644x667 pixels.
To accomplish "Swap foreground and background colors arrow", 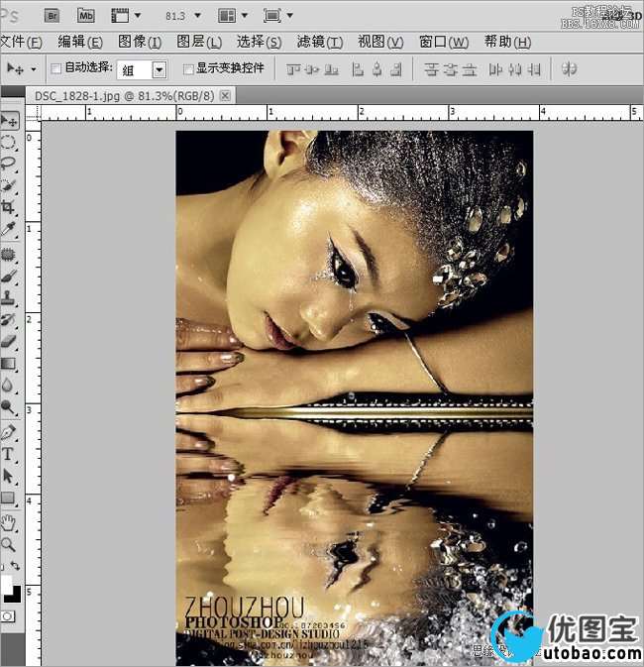I will coord(15,566).
